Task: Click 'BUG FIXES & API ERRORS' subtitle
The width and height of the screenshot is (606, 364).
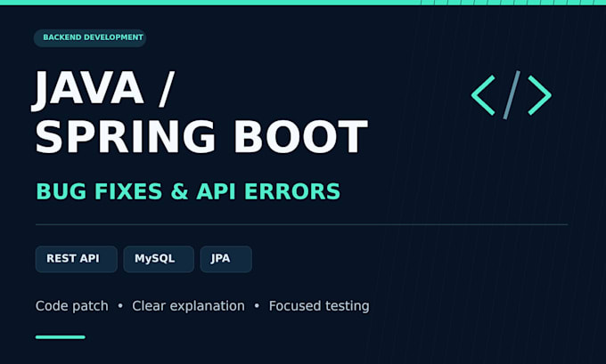Action: click(188, 191)
